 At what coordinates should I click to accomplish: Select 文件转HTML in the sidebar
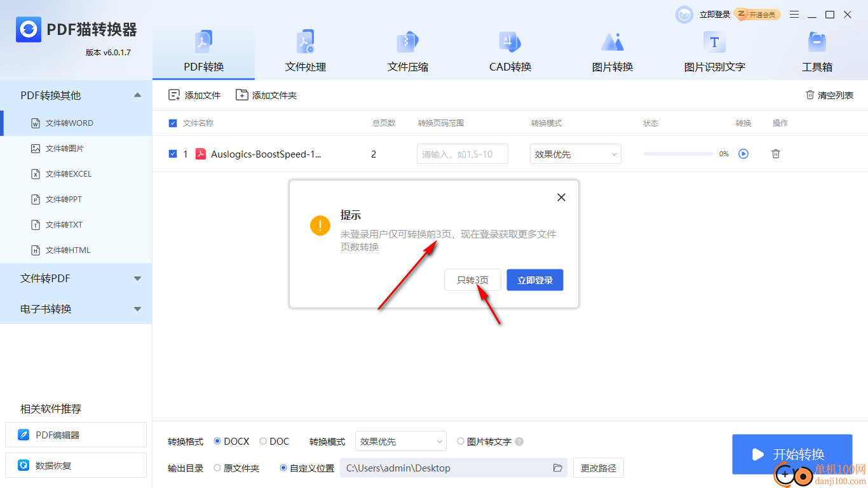tap(76, 250)
